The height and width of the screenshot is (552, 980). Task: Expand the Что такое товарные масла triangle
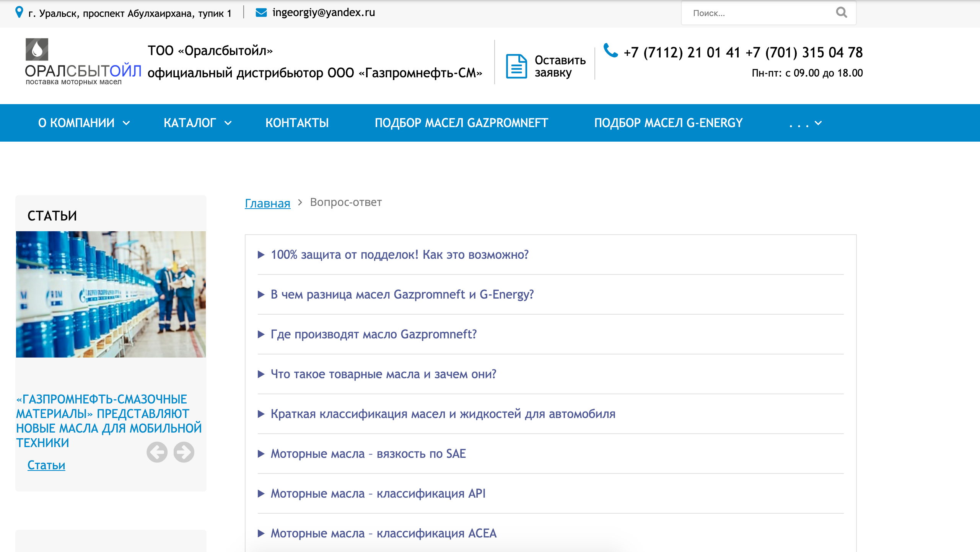click(261, 374)
